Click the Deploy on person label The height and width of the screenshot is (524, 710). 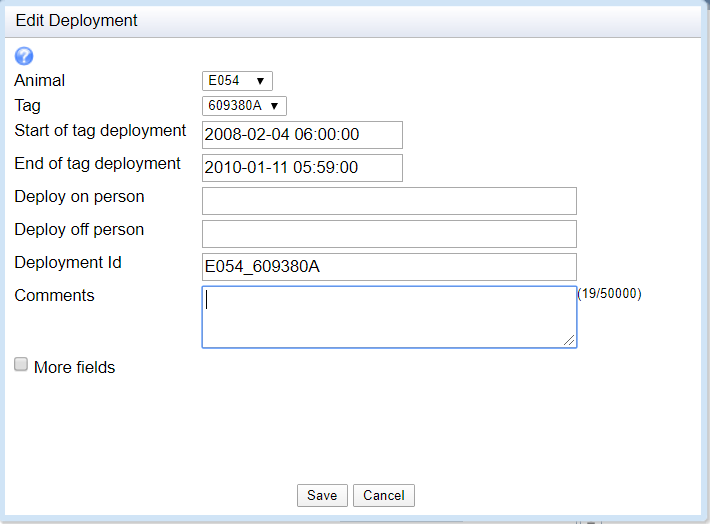point(79,197)
